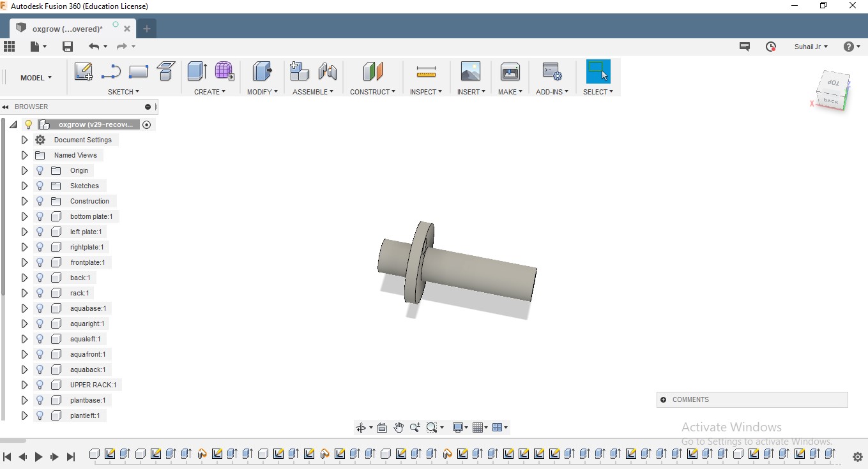Image resolution: width=868 pixels, height=469 pixels.
Task: Click the Look At tool icon
Action: [x=382, y=428]
